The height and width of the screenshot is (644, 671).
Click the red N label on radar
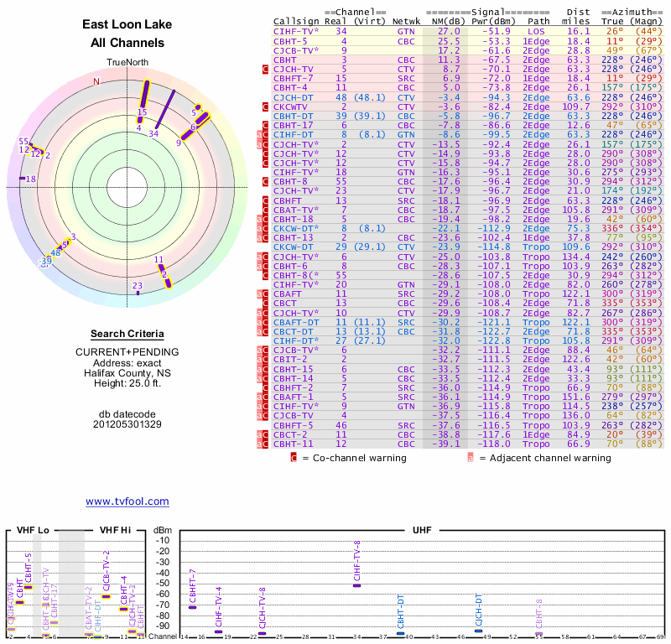click(x=96, y=81)
